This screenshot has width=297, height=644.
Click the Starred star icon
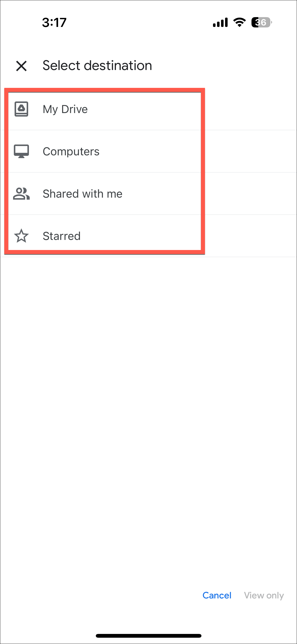point(21,236)
